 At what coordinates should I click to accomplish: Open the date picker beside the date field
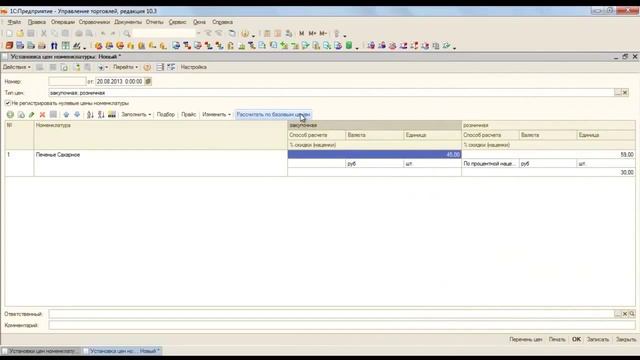click(x=148, y=82)
